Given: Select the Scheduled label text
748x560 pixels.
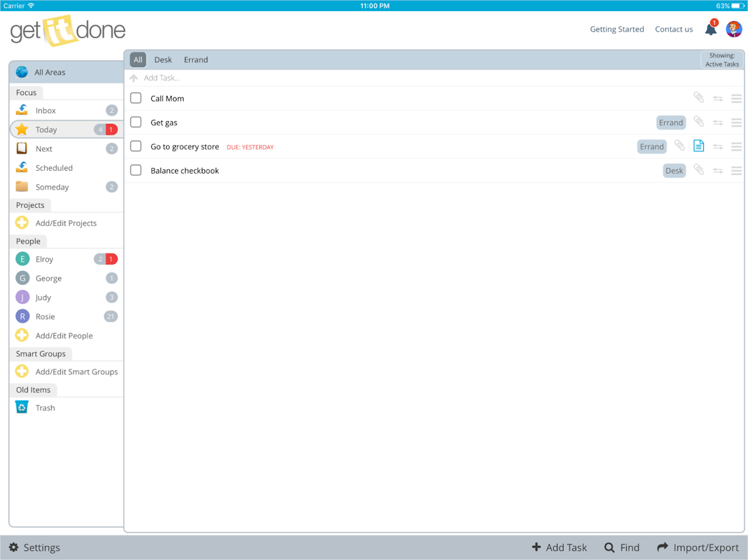Looking at the screenshot, I should tap(54, 168).
